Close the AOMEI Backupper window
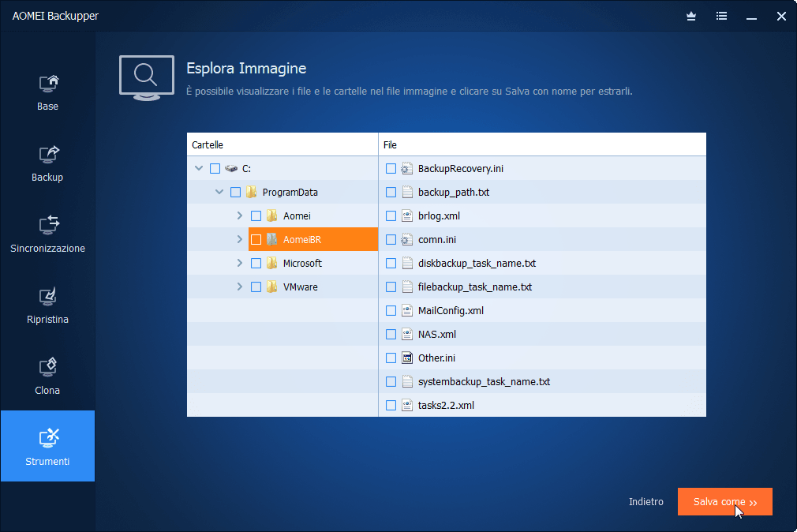Viewport: 797px width, 532px height. point(782,17)
